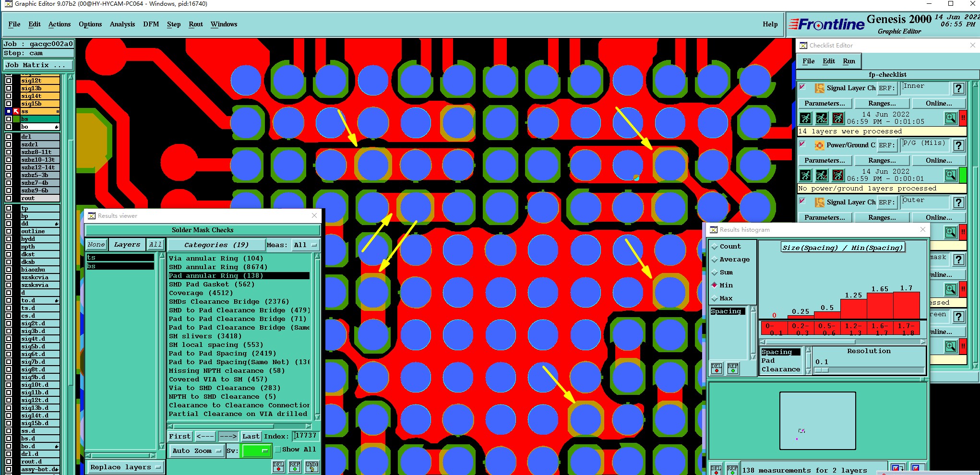This screenshot has width=980, height=475.
Task: Open the Help menu
Action: click(770, 24)
